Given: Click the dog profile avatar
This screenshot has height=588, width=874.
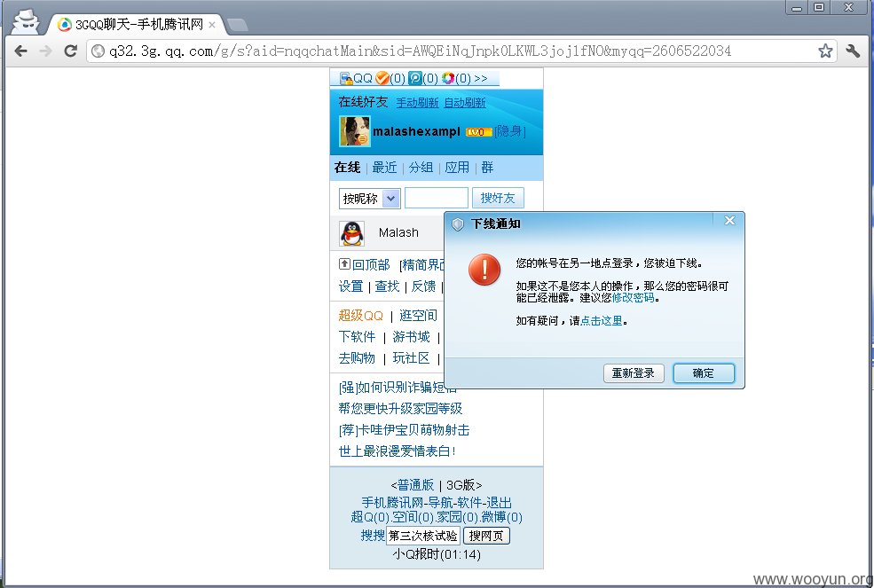Looking at the screenshot, I should click(355, 131).
